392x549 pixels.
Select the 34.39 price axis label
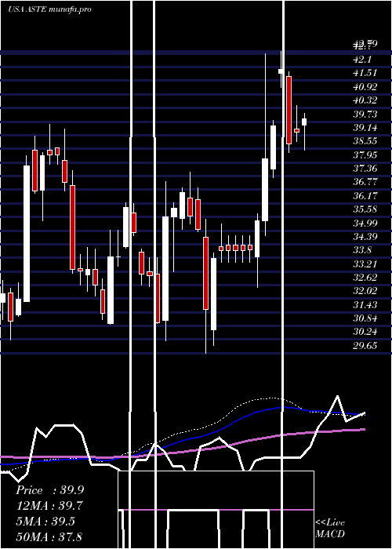click(365, 237)
